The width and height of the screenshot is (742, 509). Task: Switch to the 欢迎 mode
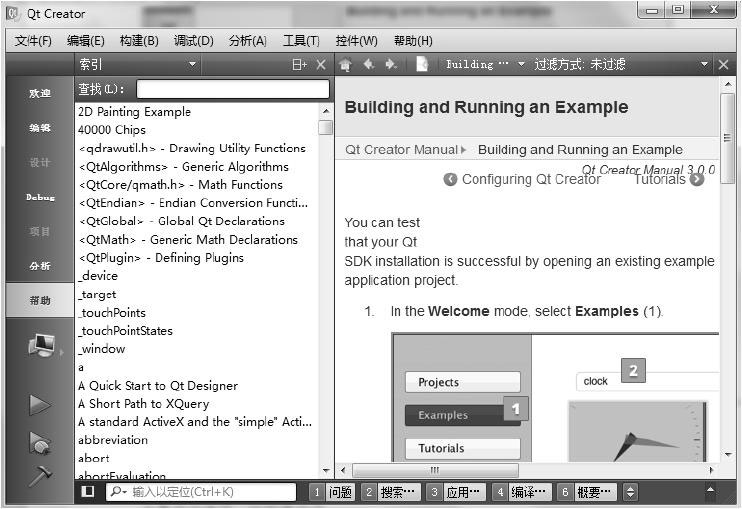point(40,93)
